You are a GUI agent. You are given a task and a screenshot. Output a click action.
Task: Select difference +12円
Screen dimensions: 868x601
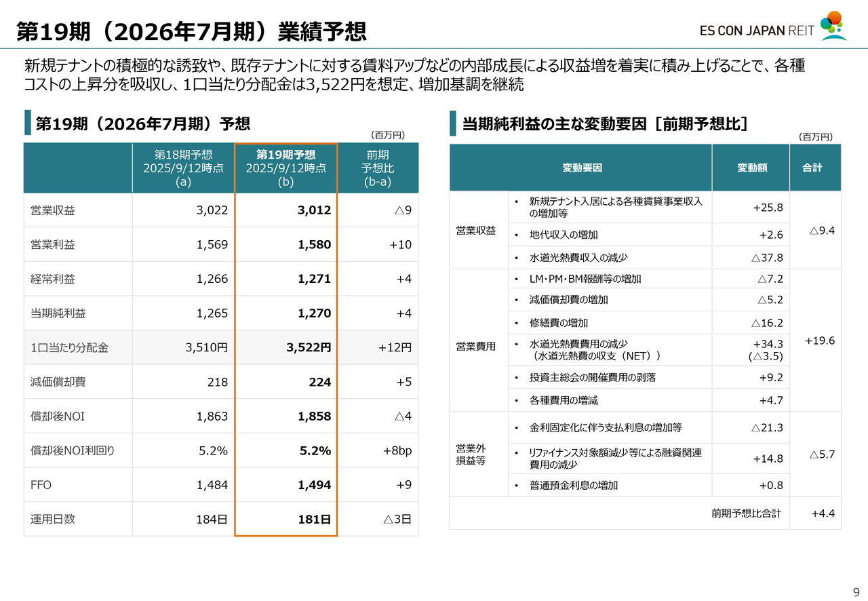395,348
